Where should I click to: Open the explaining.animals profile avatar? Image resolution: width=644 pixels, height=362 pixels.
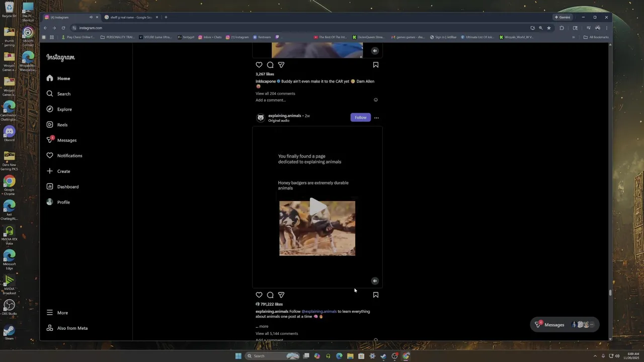pyautogui.click(x=261, y=118)
